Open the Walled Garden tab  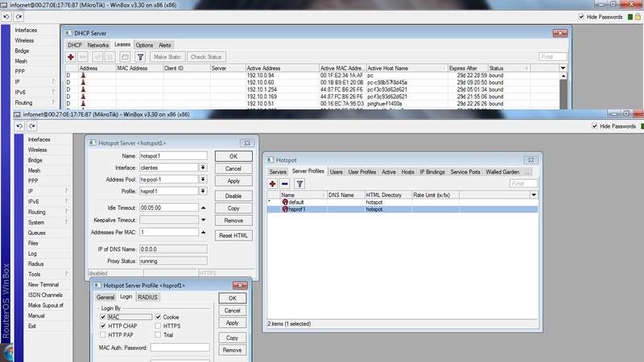coord(502,172)
